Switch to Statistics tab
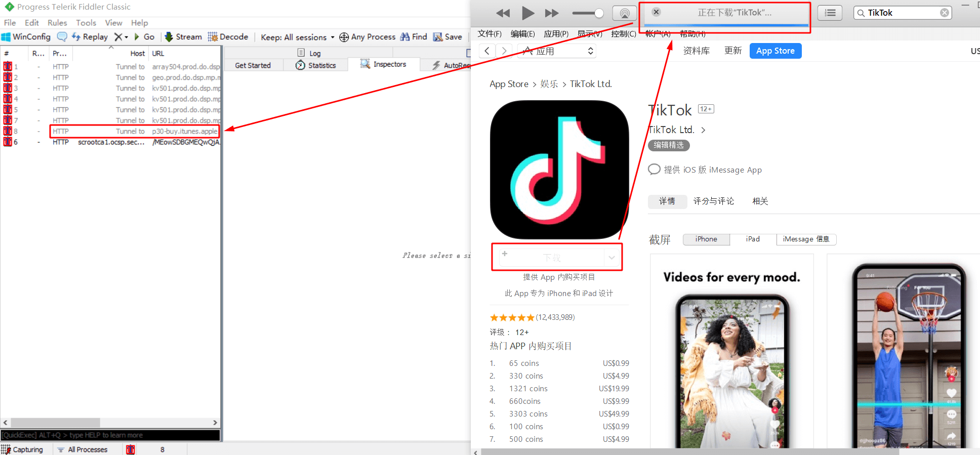Image resolution: width=980 pixels, height=455 pixels. tap(316, 65)
